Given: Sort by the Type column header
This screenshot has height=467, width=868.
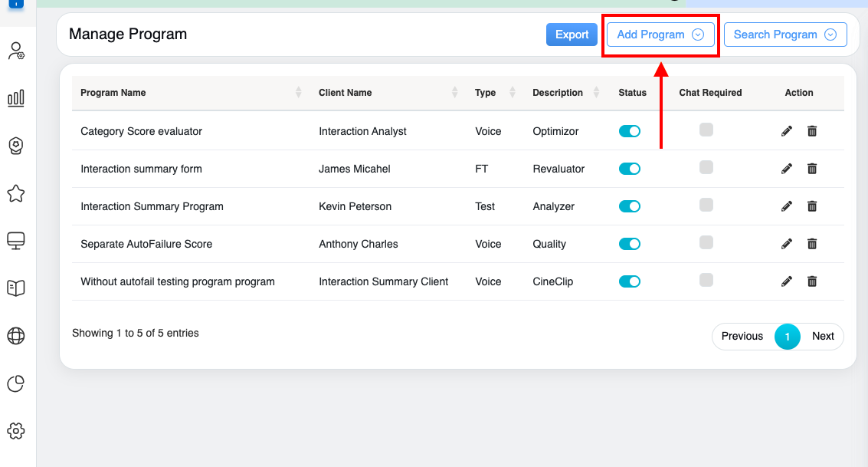Looking at the screenshot, I should (486, 93).
